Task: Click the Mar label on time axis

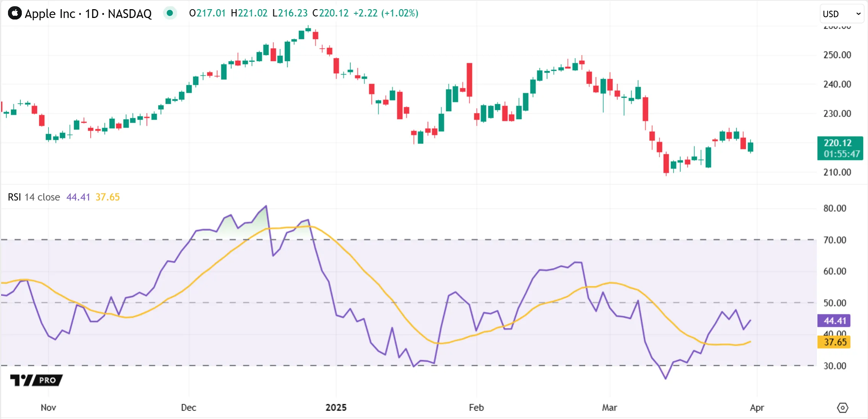Action: coord(609,407)
